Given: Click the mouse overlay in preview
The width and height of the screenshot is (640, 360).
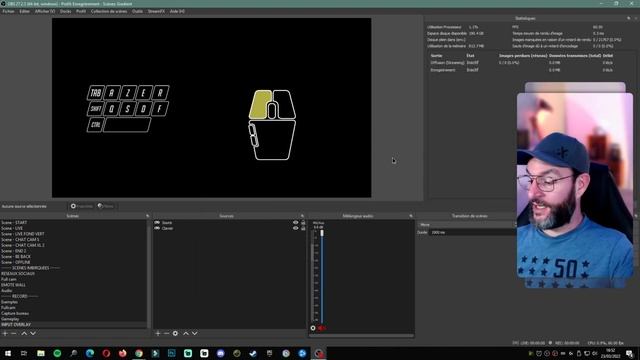Looking at the screenshot, I should point(272,125).
